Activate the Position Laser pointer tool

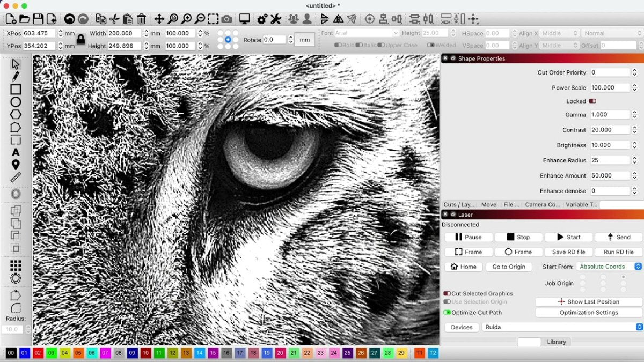point(16,165)
